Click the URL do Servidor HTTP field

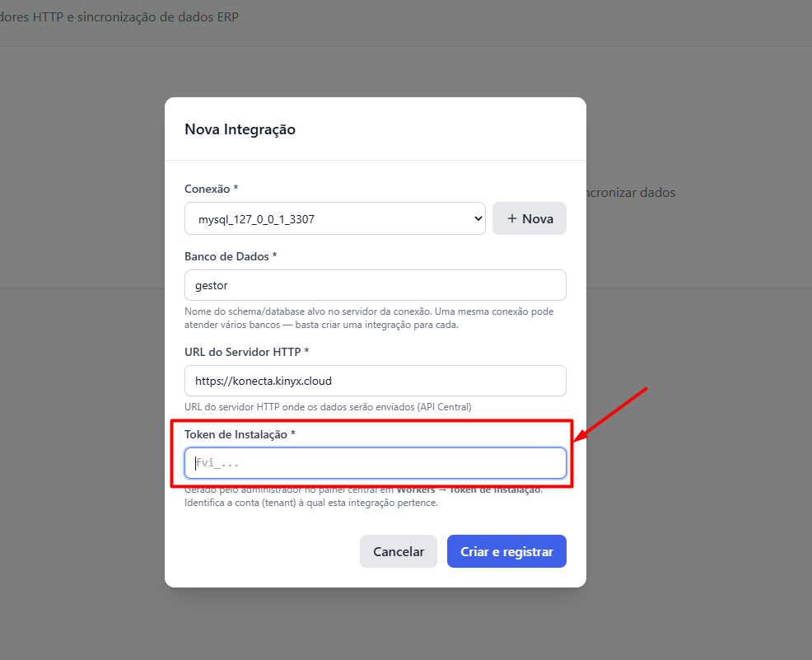pyautogui.click(x=375, y=381)
